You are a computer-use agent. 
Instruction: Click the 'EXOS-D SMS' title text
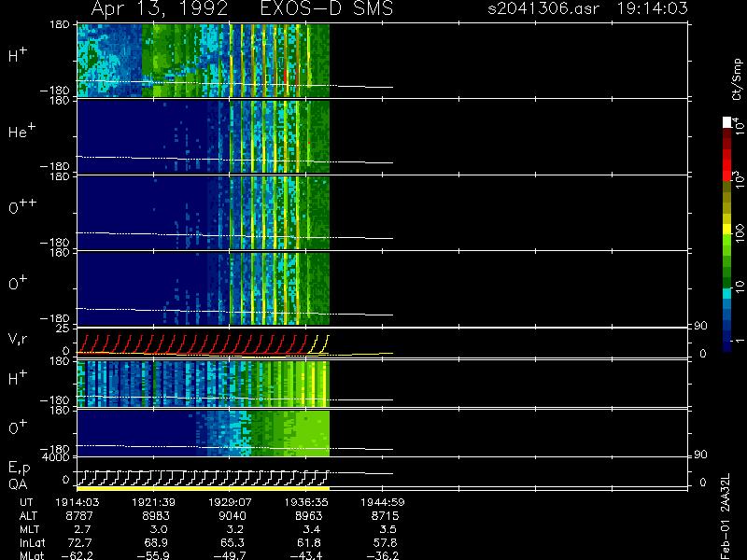pyautogui.click(x=327, y=8)
